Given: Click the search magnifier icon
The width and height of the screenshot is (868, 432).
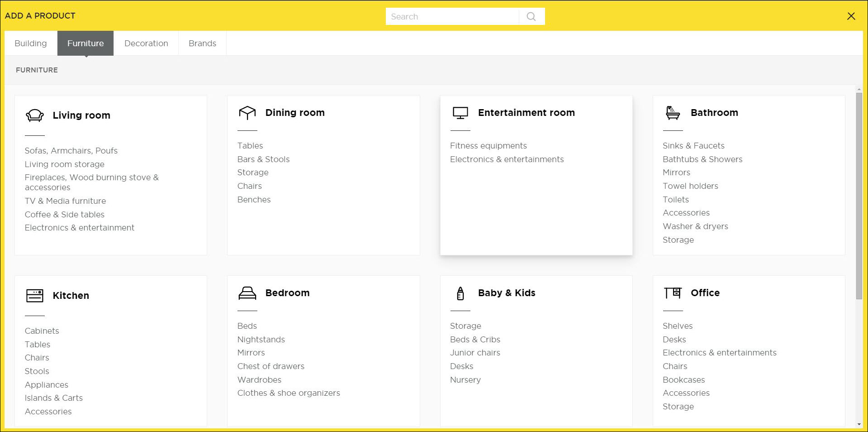Looking at the screenshot, I should (x=531, y=17).
